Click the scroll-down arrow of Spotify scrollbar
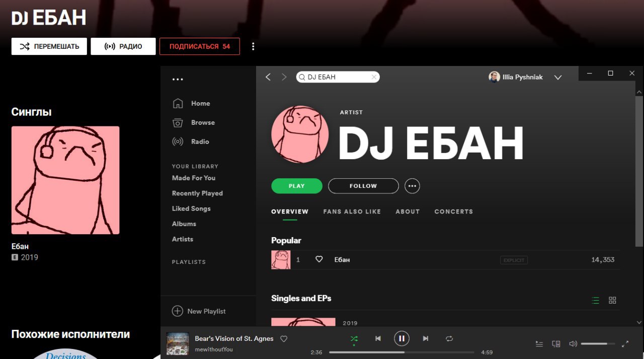 click(x=639, y=322)
